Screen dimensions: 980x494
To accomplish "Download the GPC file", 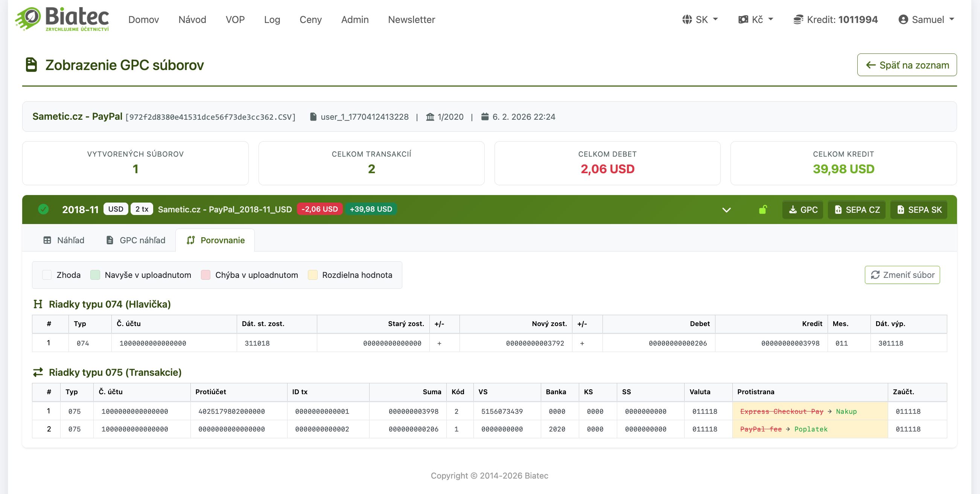I will click(803, 210).
